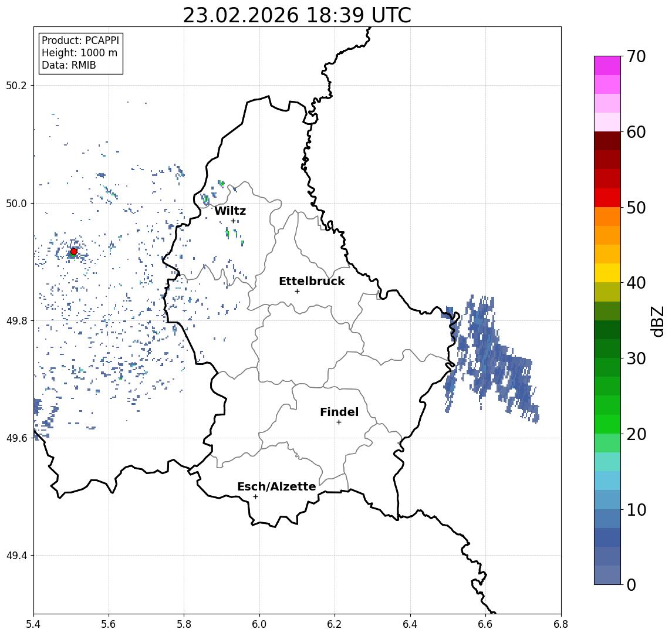The image size is (672, 636).
Task: Click the bright green swatch near 20 dBZ
Action: (607, 424)
